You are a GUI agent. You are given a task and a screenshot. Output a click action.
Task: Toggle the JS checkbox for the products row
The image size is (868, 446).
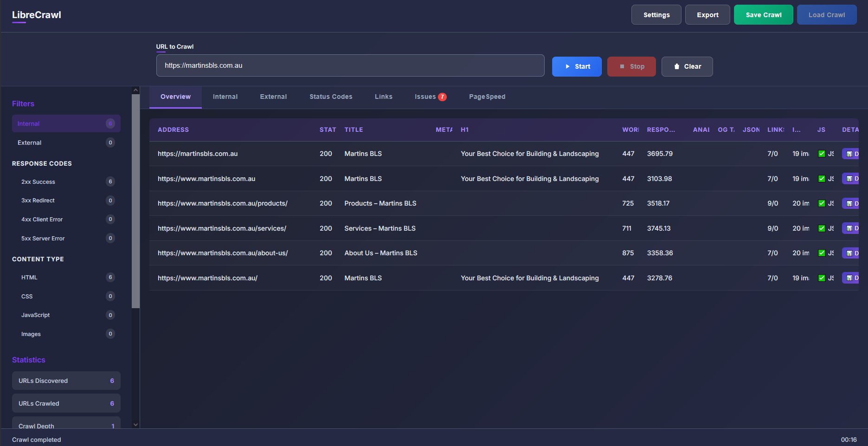click(x=821, y=203)
